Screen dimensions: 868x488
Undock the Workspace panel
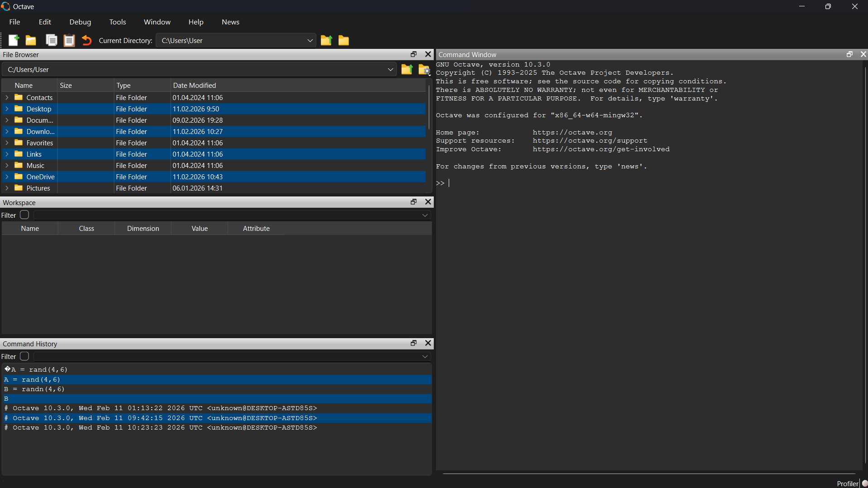[x=413, y=202]
